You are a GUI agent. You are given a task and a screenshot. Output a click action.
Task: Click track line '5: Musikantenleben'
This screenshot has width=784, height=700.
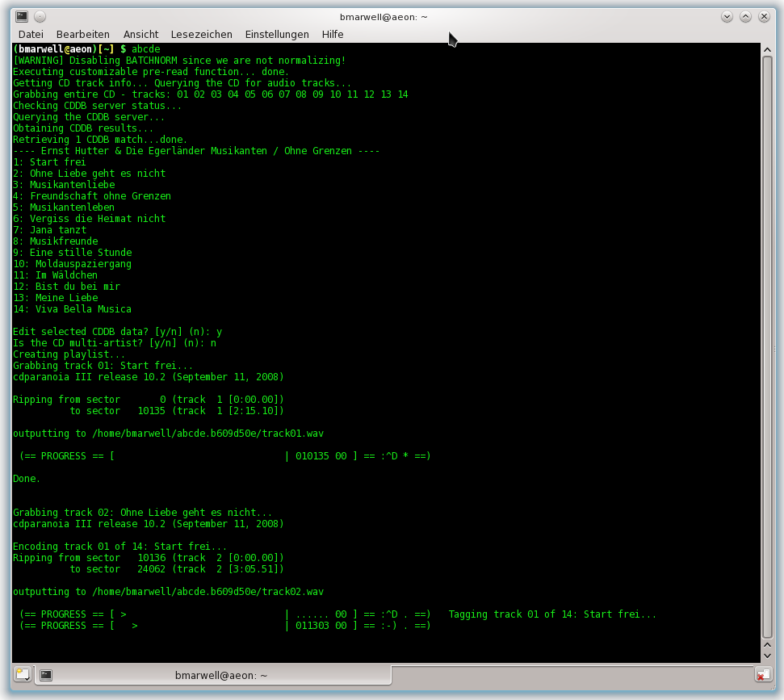point(64,207)
